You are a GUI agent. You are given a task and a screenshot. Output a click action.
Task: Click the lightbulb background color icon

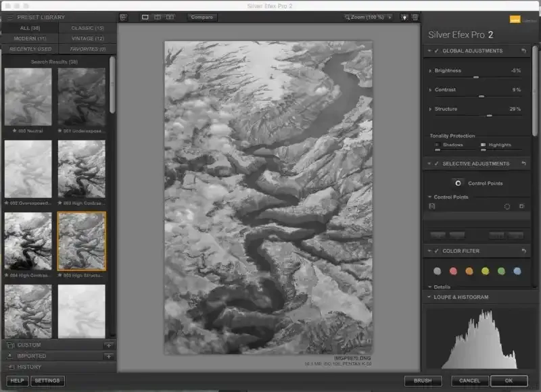click(x=404, y=17)
